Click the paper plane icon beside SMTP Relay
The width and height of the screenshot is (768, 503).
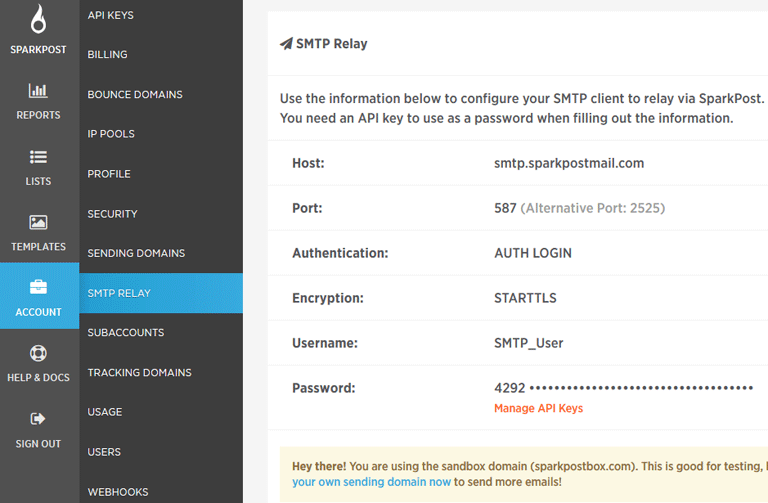click(x=287, y=44)
